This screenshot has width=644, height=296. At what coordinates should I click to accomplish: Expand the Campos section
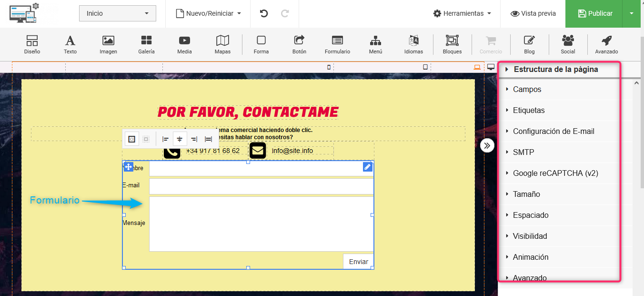(x=527, y=89)
